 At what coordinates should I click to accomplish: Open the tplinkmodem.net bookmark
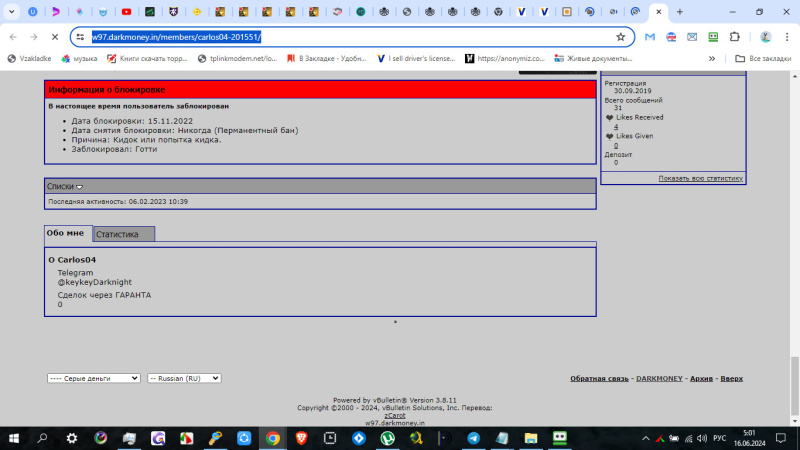[237, 59]
